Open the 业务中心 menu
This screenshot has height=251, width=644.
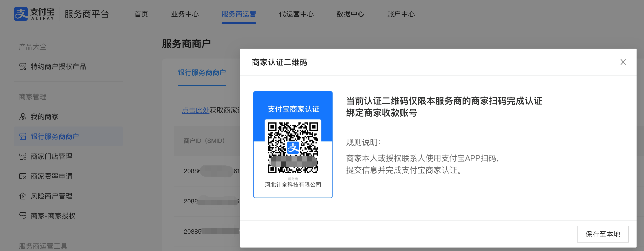coord(185,14)
